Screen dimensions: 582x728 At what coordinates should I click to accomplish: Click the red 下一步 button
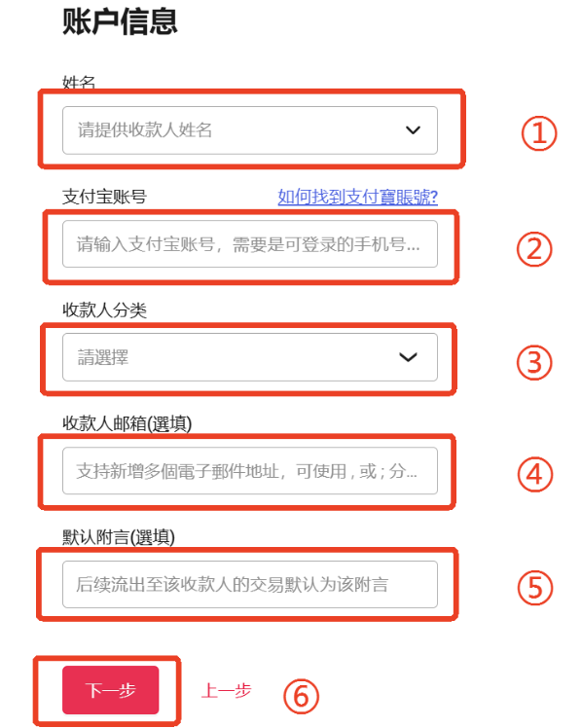pyautogui.click(x=110, y=690)
